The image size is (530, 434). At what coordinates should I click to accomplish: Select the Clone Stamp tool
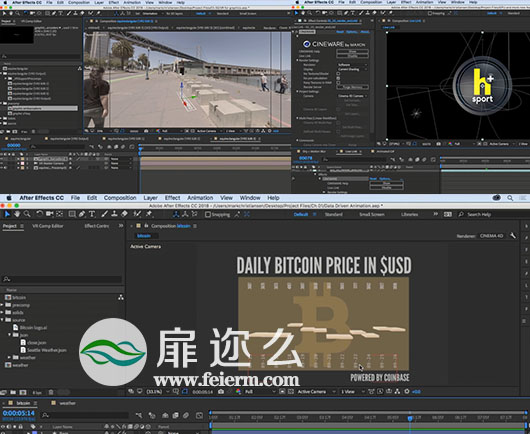point(114,214)
